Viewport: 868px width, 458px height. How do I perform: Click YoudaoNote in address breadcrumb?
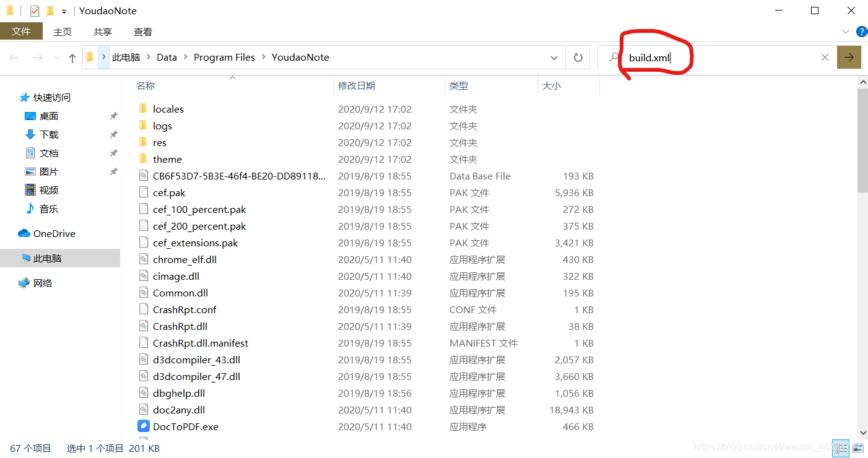point(300,58)
